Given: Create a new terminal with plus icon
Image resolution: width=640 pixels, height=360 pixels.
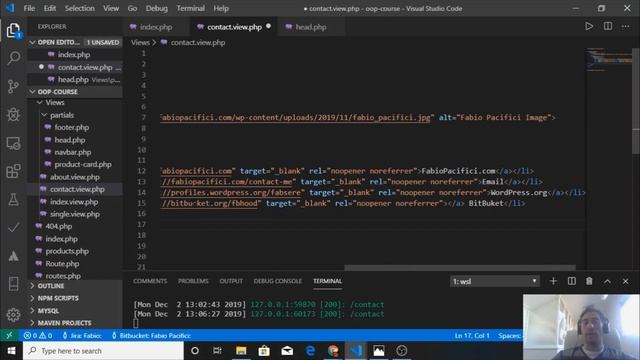Looking at the screenshot, I should tap(553, 281).
